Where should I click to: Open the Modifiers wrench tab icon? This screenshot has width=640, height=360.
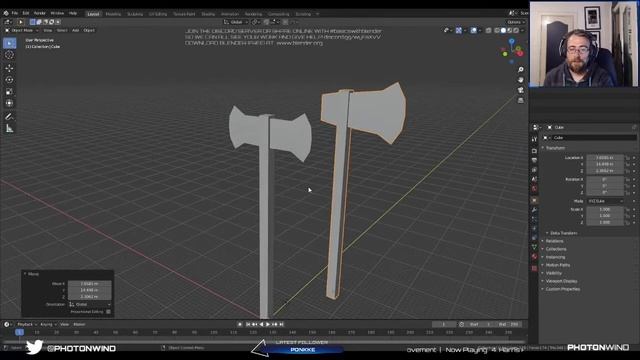pyautogui.click(x=534, y=210)
